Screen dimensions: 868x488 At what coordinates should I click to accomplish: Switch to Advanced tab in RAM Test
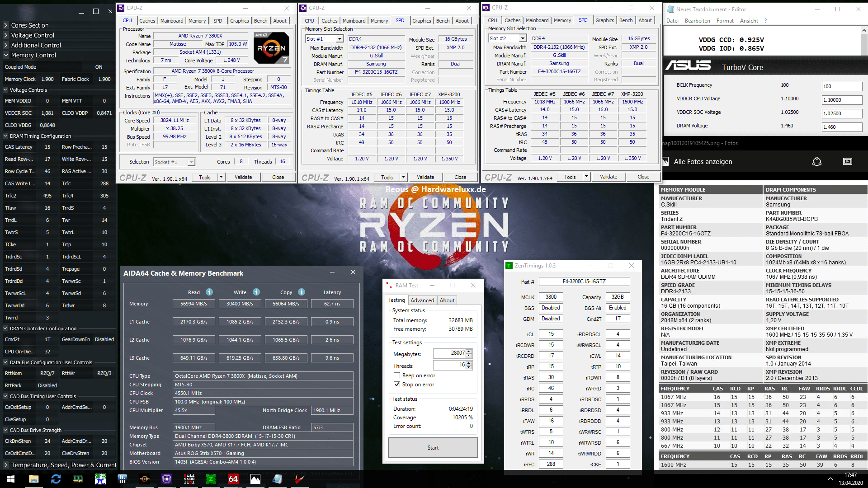pyautogui.click(x=422, y=300)
